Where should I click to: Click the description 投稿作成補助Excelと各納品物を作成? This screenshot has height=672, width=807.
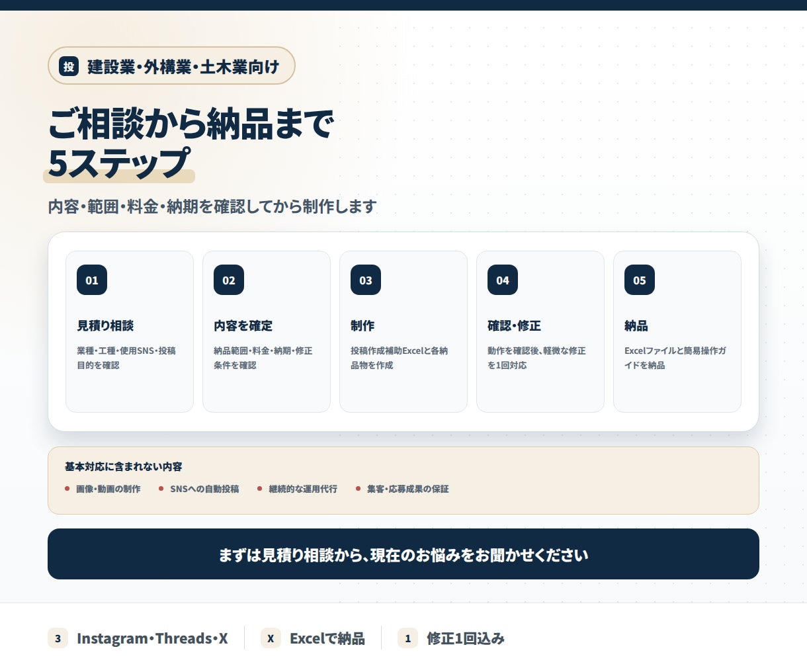pos(400,358)
